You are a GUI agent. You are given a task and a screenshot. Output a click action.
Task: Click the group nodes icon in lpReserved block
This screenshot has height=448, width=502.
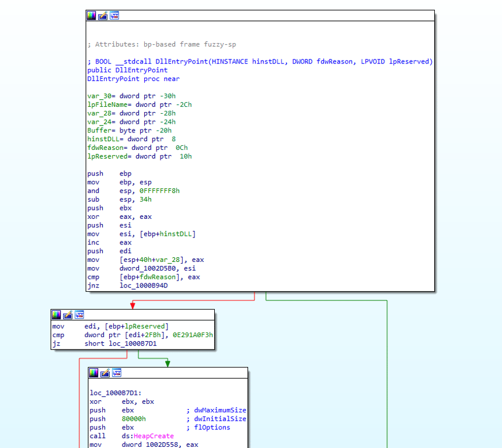click(x=79, y=315)
